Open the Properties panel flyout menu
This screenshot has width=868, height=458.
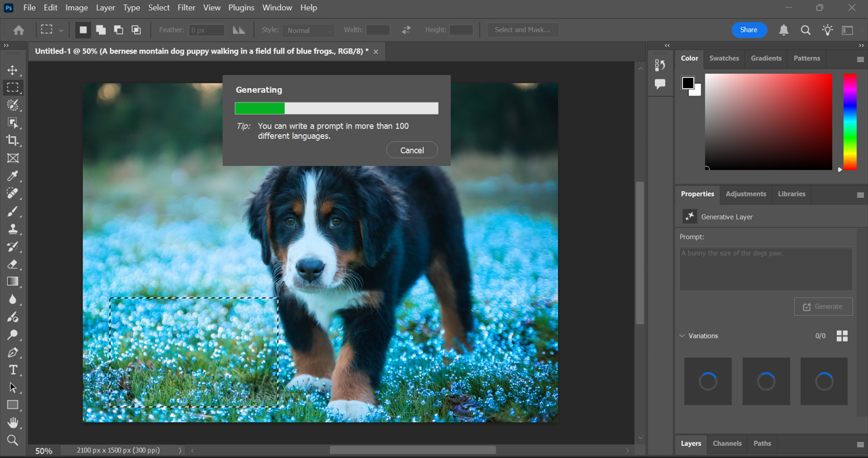(x=860, y=194)
